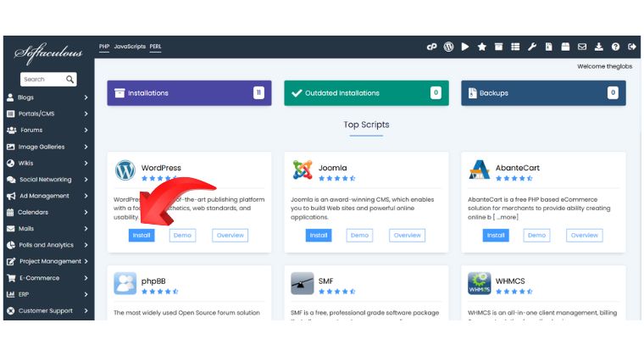Viewport: 644px width, 356px height.
Task: Click the search magnifier icon
Action: [69, 79]
